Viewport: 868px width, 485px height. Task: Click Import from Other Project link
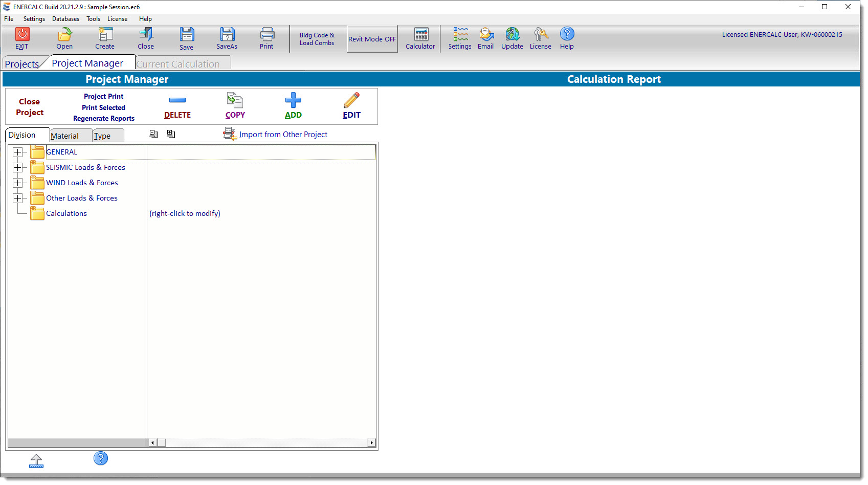tap(283, 135)
